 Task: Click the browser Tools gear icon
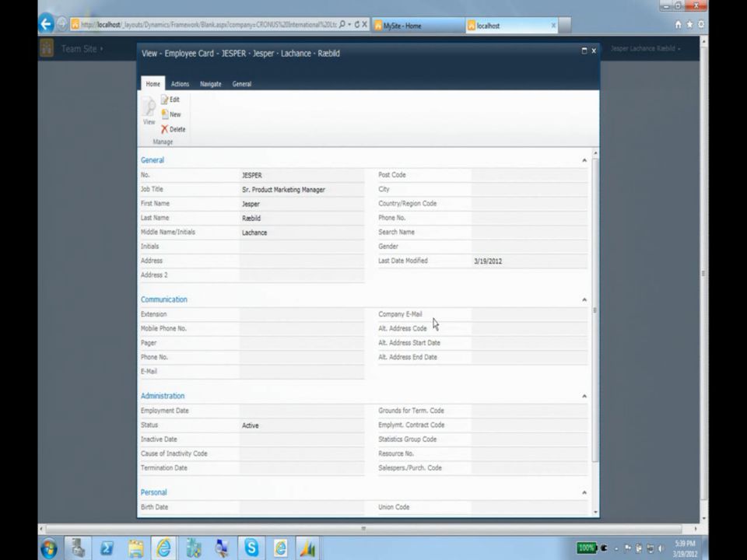701,24
